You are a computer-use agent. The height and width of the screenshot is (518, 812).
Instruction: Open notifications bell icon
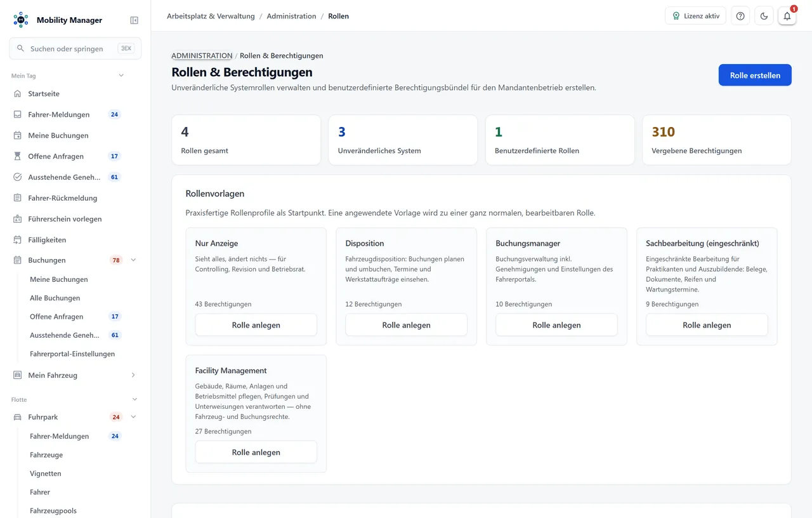787,16
